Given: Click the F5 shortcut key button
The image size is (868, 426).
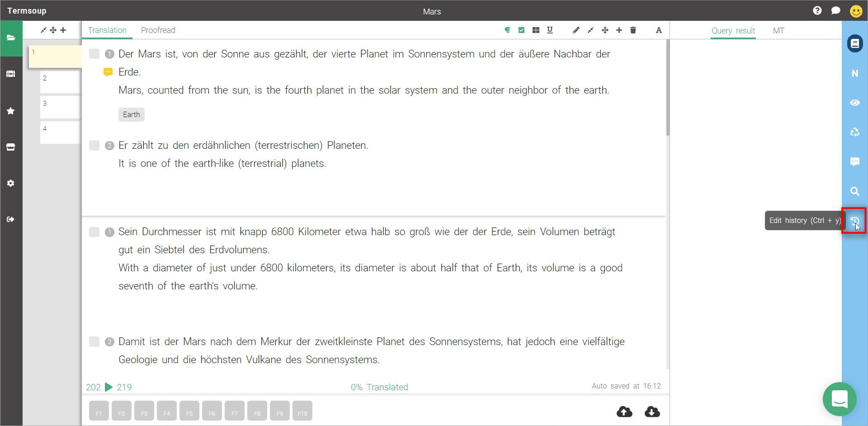Looking at the screenshot, I should (189, 411).
